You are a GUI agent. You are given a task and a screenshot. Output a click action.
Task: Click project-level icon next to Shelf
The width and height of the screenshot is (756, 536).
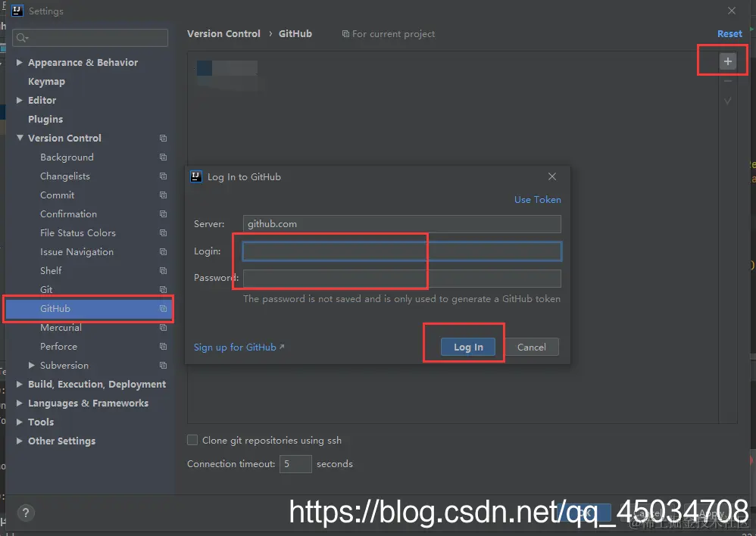click(163, 270)
